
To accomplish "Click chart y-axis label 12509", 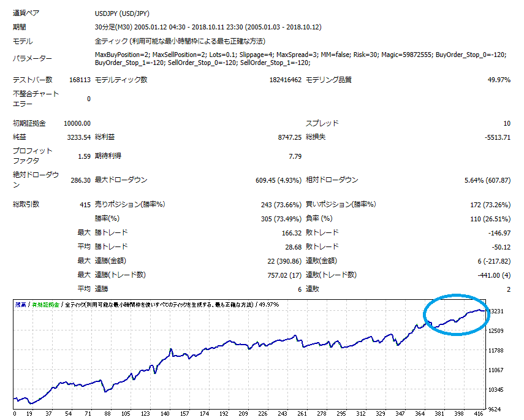I will (496, 331).
